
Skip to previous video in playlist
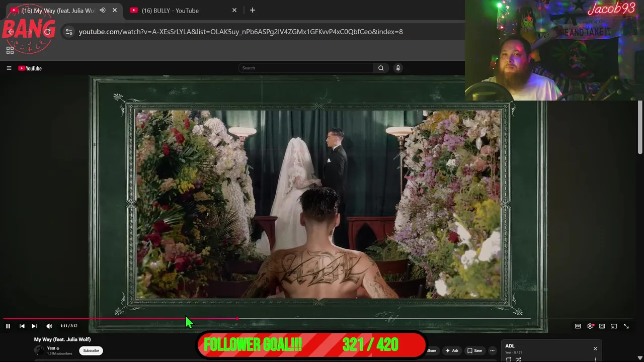[x=22, y=326]
